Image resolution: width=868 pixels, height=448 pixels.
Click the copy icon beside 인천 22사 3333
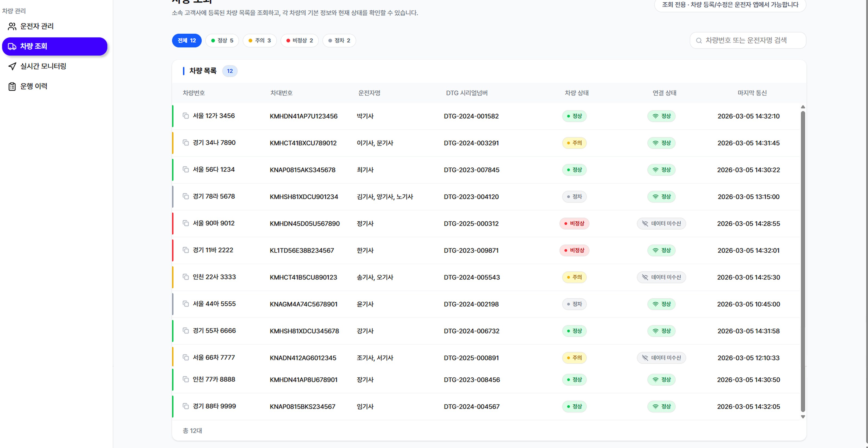186,277
